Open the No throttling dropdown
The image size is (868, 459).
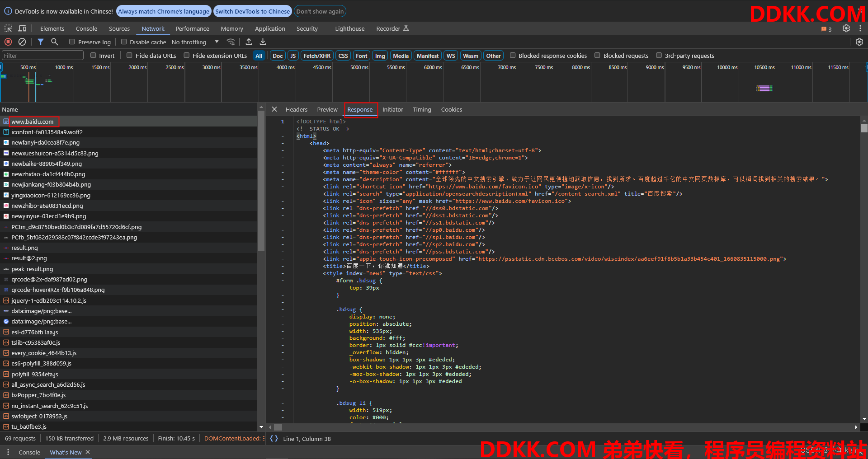195,42
